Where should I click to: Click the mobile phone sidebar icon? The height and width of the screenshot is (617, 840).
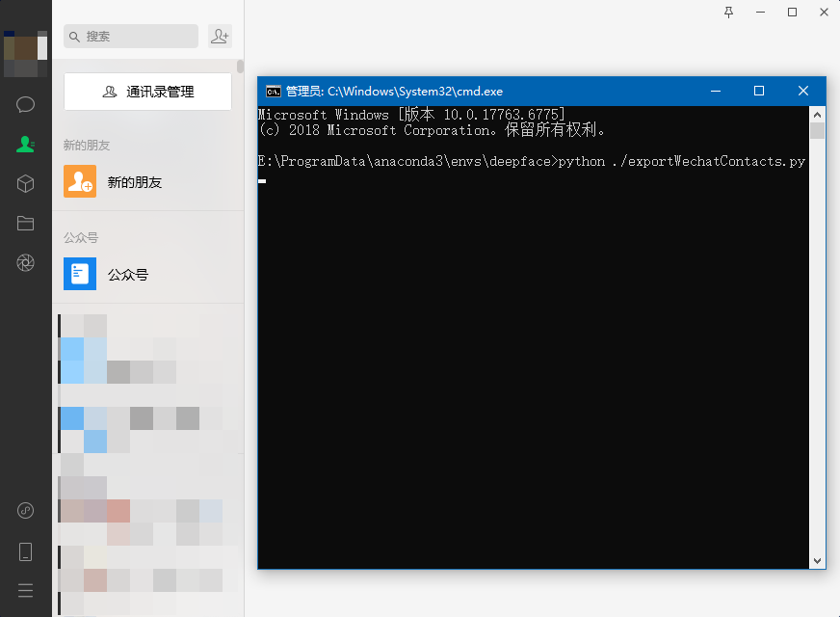pyautogui.click(x=25, y=551)
